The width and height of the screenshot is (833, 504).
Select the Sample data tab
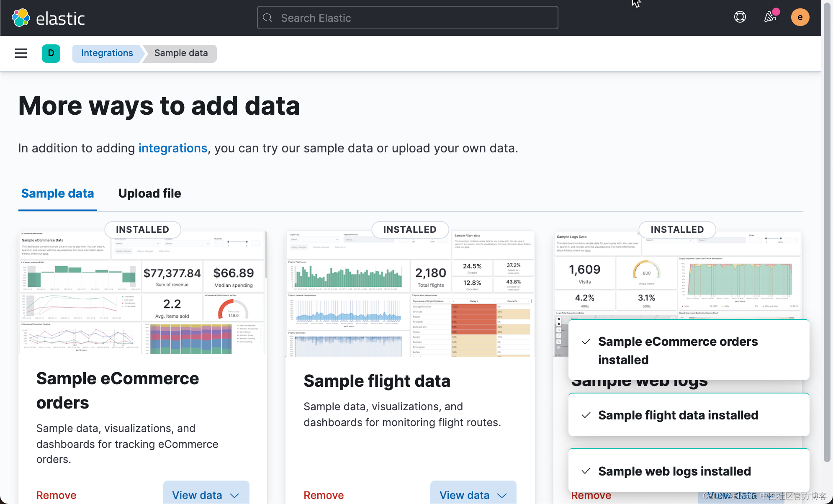(x=57, y=193)
